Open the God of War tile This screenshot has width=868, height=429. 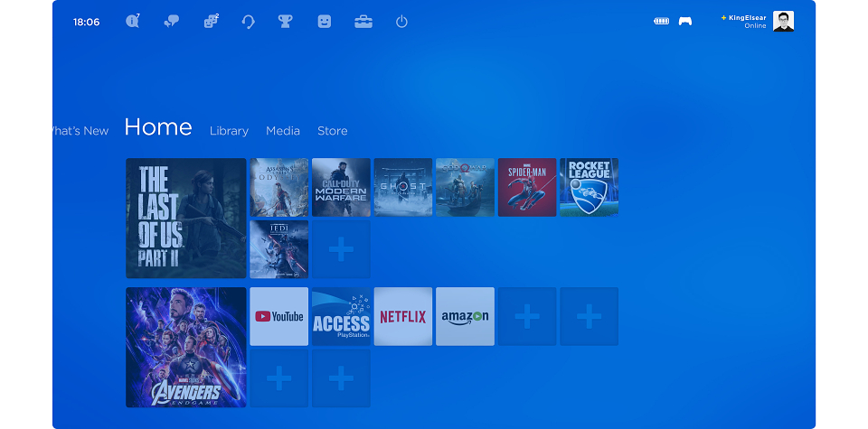(x=465, y=188)
